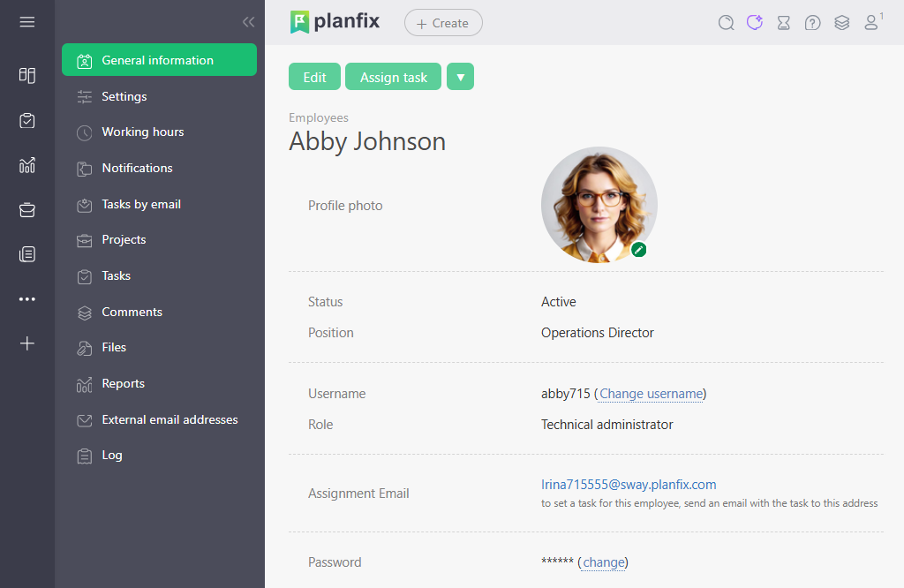Screen dimensions: 904x588
Task: Open Tasks by email section
Action: (159, 205)
